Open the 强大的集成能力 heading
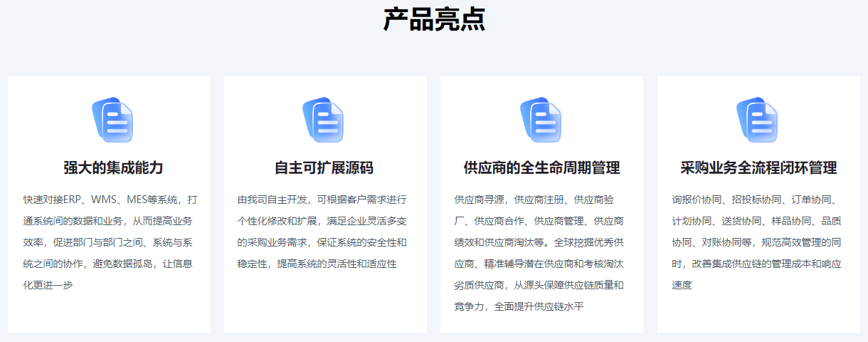The image size is (868, 342). click(113, 168)
